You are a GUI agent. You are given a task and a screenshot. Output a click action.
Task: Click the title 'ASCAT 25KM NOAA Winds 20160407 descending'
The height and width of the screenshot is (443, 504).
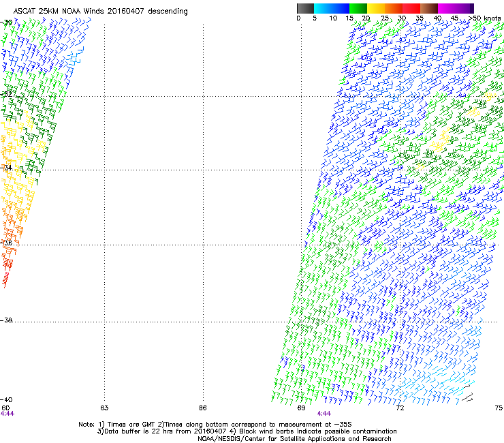(100, 11)
